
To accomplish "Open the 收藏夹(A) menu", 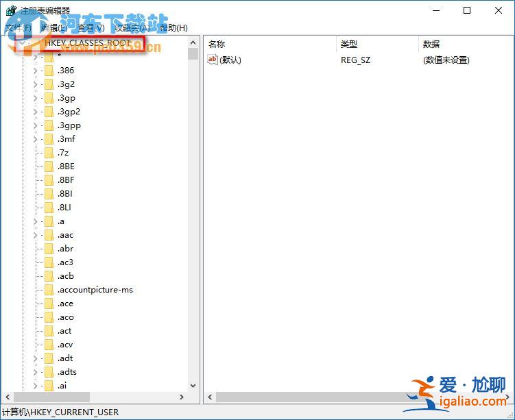I will [132, 28].
